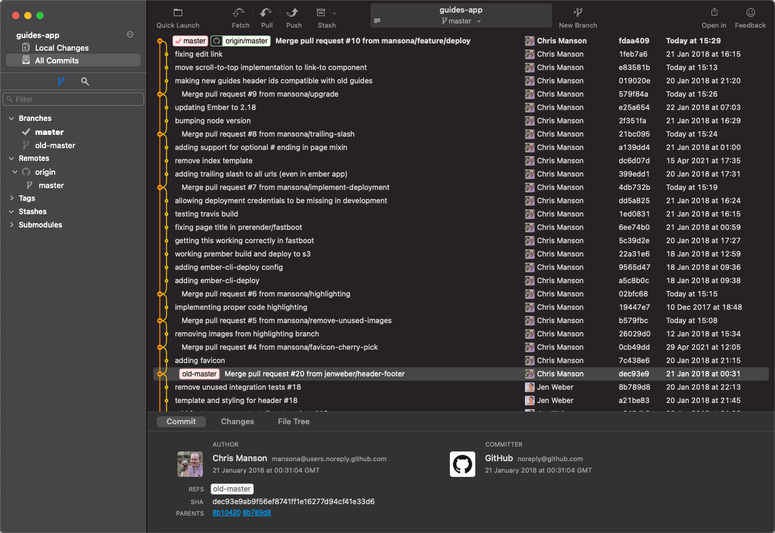Open the Stash options dropdown arrow

[335, 13]
